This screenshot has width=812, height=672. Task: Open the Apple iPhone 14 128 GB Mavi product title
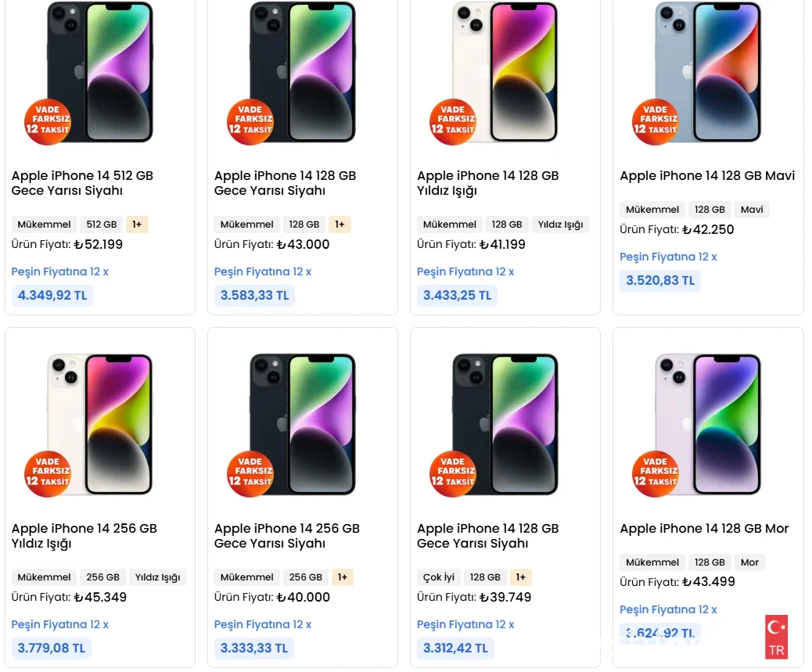(707, 176)
